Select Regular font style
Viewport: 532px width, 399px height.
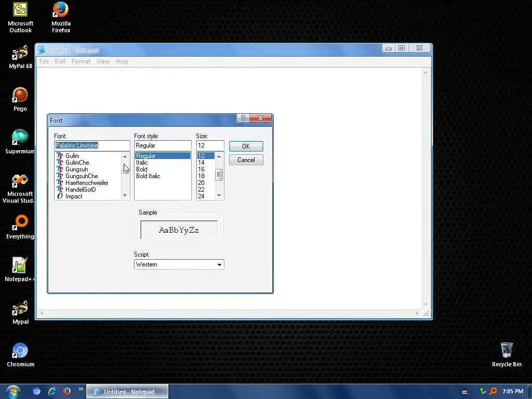[163, 156]
